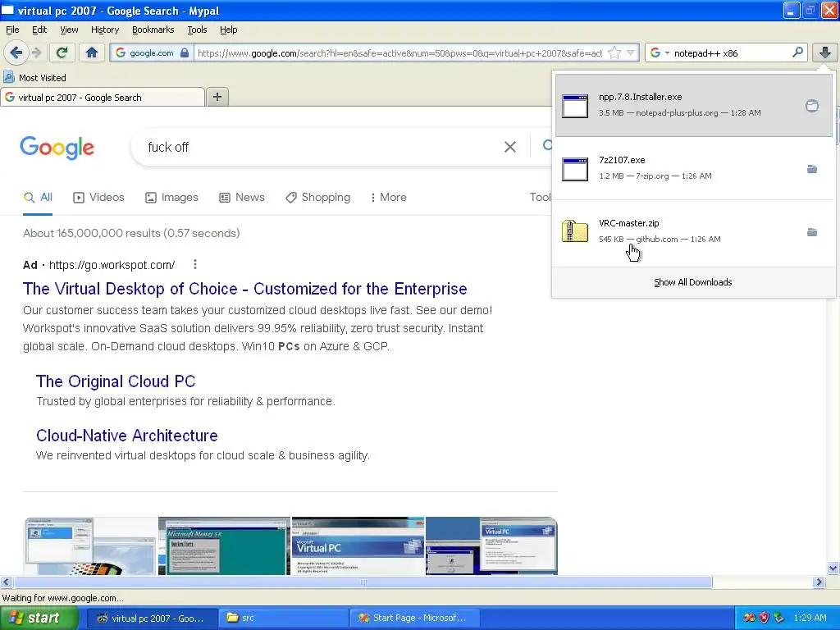840x630 pixels.
Task: Click the Google logo
Action: tap(57, 148)
